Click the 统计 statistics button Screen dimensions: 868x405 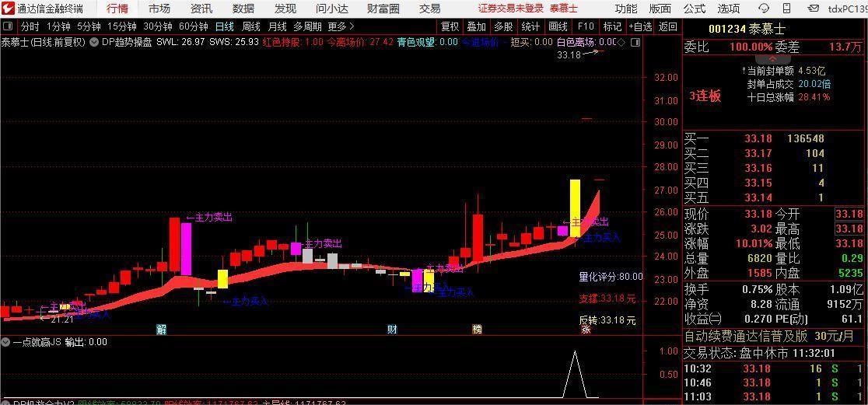click(531, 26)
